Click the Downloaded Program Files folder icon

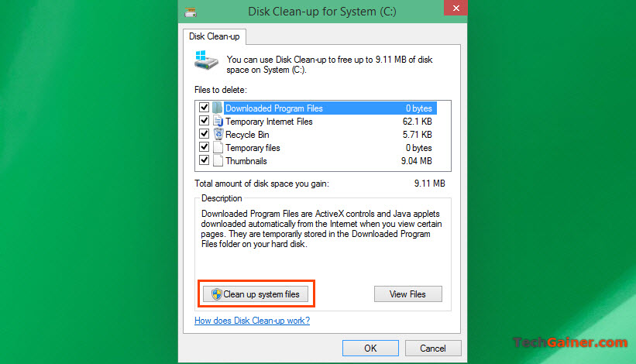(218, 108)
